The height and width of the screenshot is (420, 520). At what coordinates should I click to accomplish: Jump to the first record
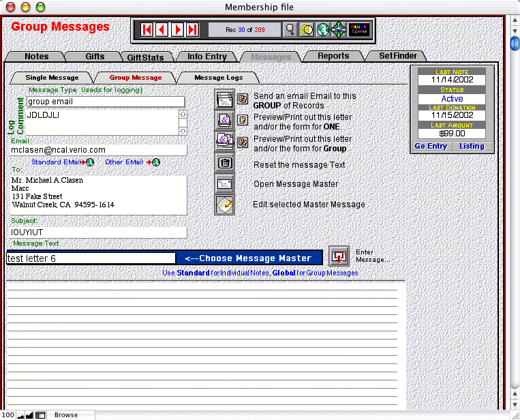click(147, 29)
